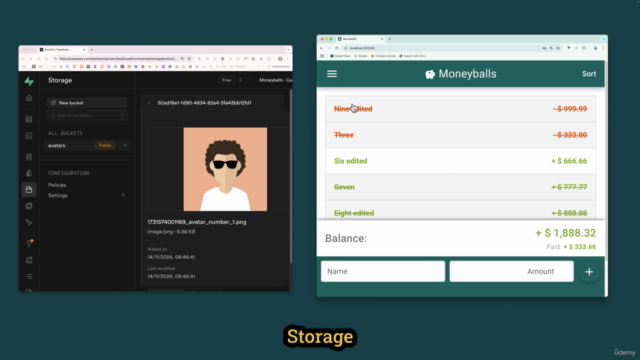640x360 pixels.
Task: Open Database icon in Supabase sidebar
Action: point(29,157)
